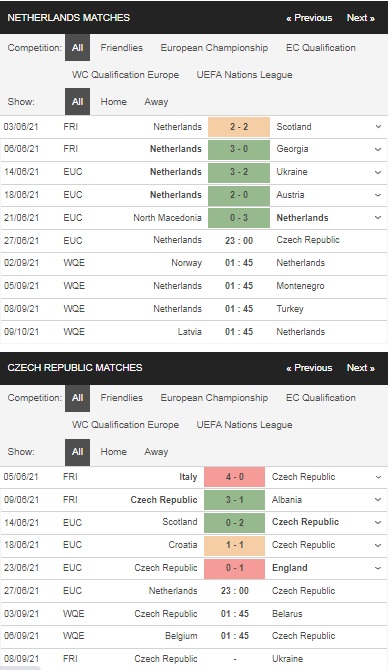Expand Czech Republic vs England row chevron

pos(378,568)
